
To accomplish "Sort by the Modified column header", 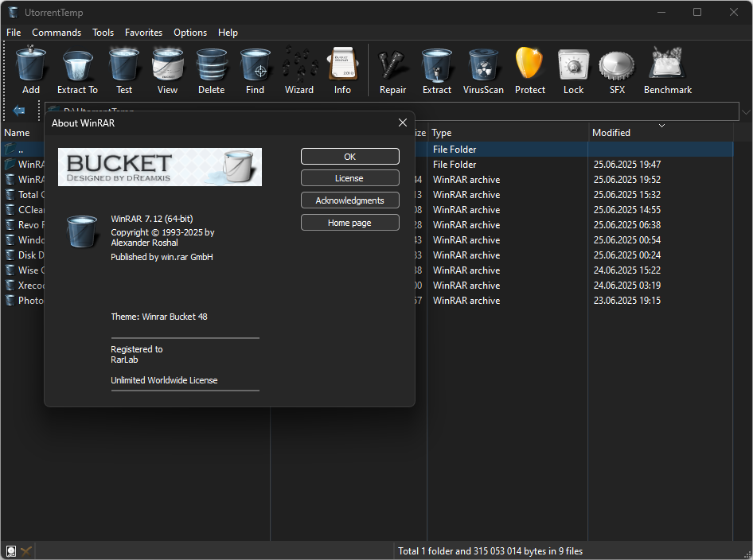I will [661, 132].
